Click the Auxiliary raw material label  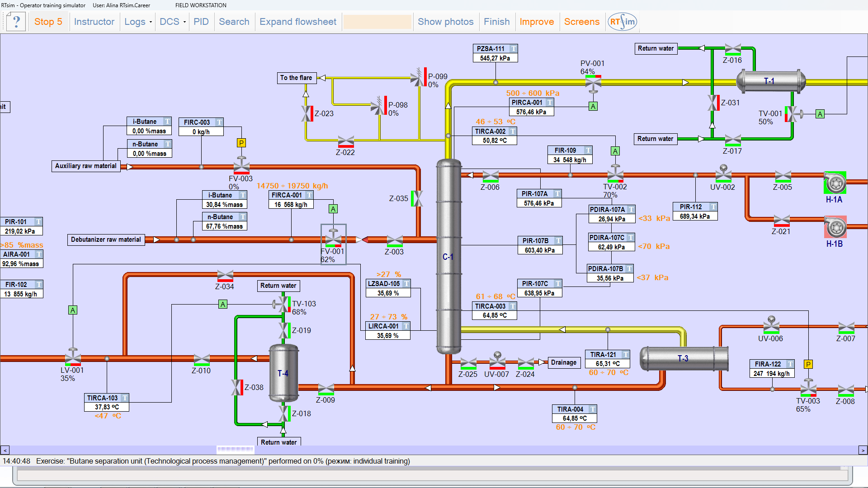(86, 166)
